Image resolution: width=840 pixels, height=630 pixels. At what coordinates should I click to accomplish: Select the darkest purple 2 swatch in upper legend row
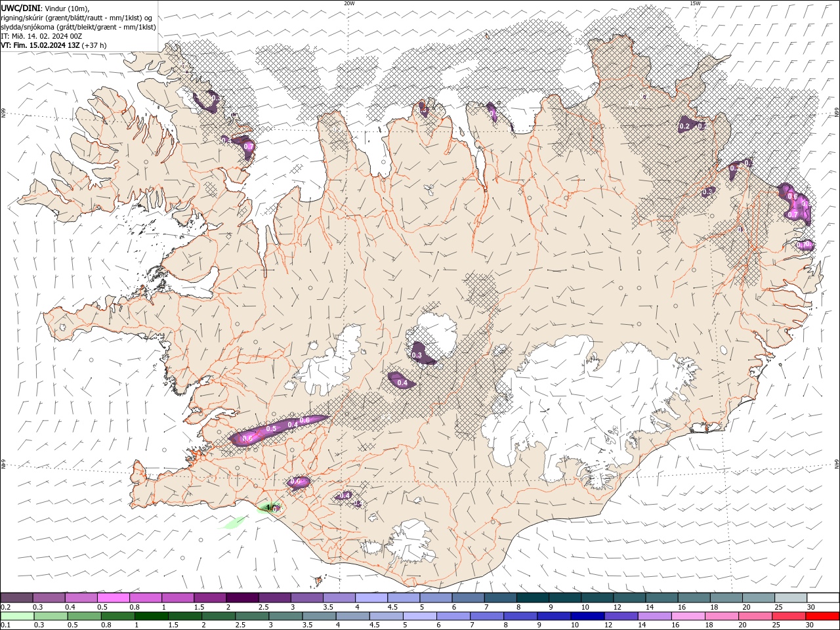241,598
